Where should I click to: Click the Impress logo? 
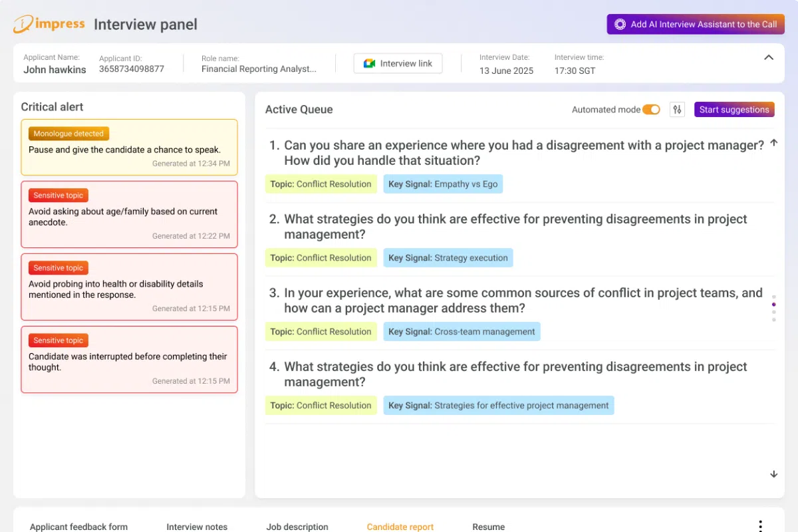[x=49, y=25]
